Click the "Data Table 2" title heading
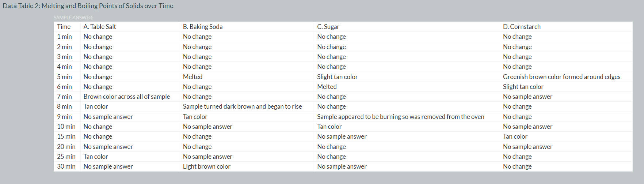Viewport: 644px width, 184px height. point(88,6)
